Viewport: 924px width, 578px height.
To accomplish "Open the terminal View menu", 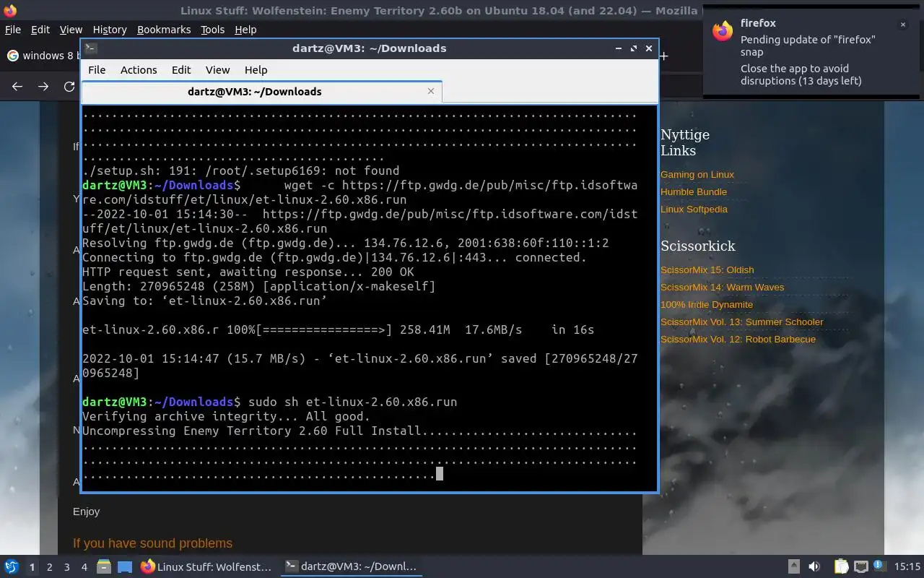I will [217, 70].
